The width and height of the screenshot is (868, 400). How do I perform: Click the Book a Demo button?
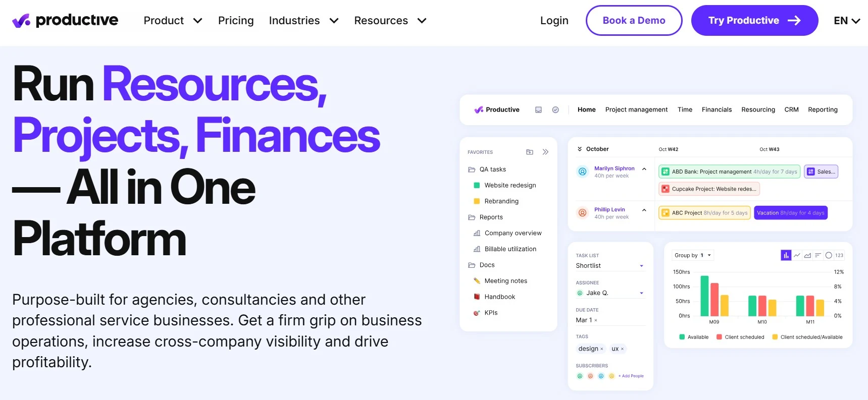pyautogui.click(x=634, y=21)
